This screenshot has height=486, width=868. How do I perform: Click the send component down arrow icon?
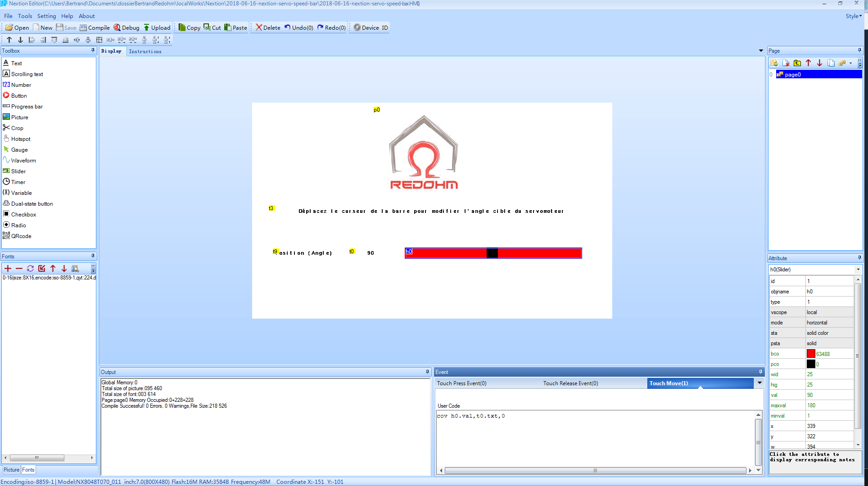[x=20, y=40]
